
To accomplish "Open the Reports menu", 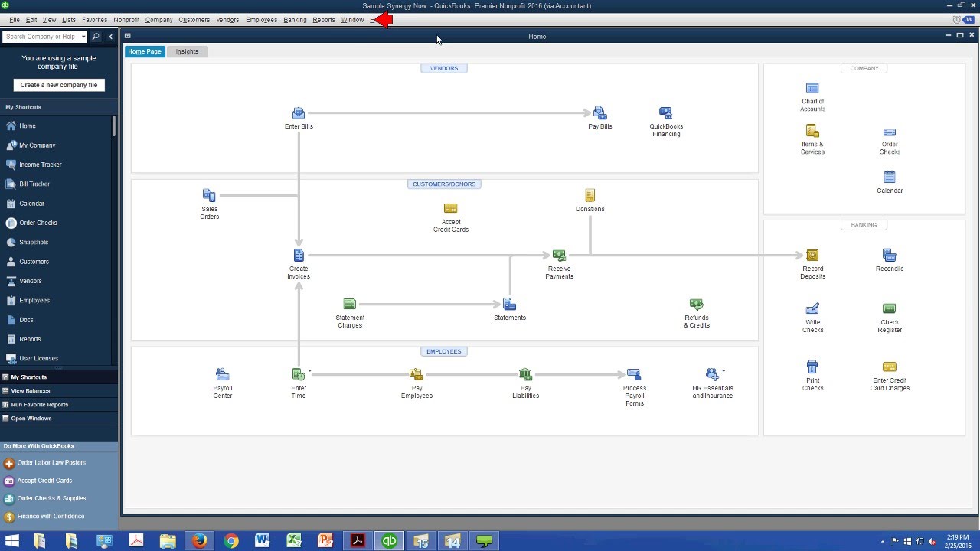I will click(x=324, y=20).
